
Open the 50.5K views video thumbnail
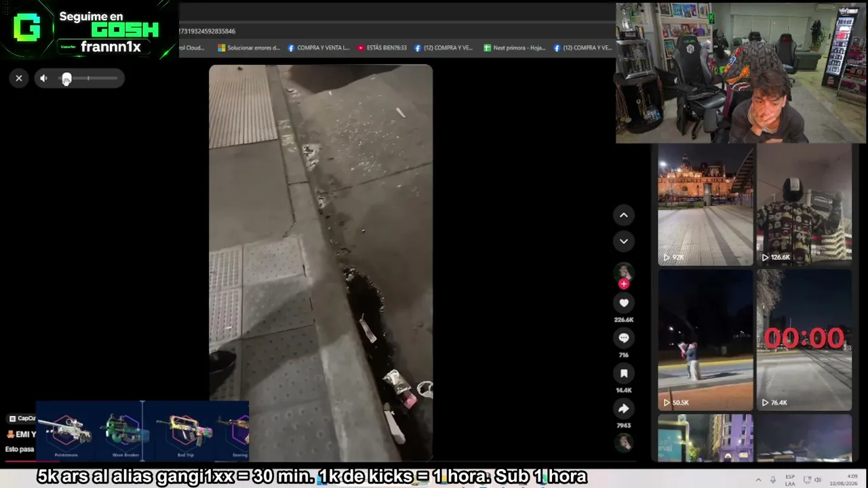point(705,340)
